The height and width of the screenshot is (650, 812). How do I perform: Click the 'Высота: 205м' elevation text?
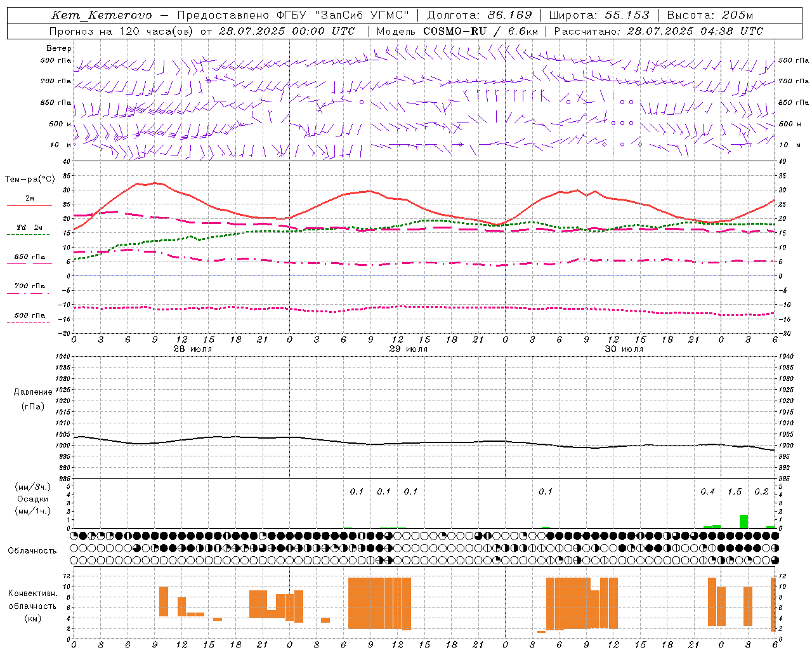[710, 15]
